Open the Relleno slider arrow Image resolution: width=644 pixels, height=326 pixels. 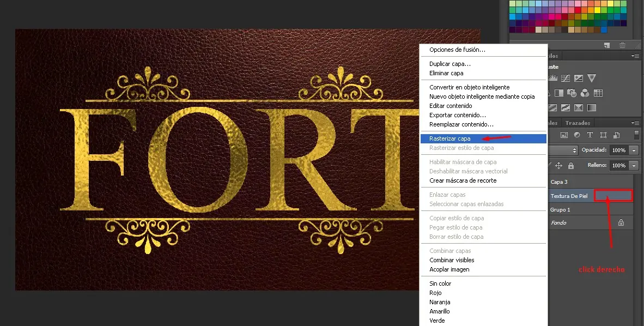coord(634,165)
